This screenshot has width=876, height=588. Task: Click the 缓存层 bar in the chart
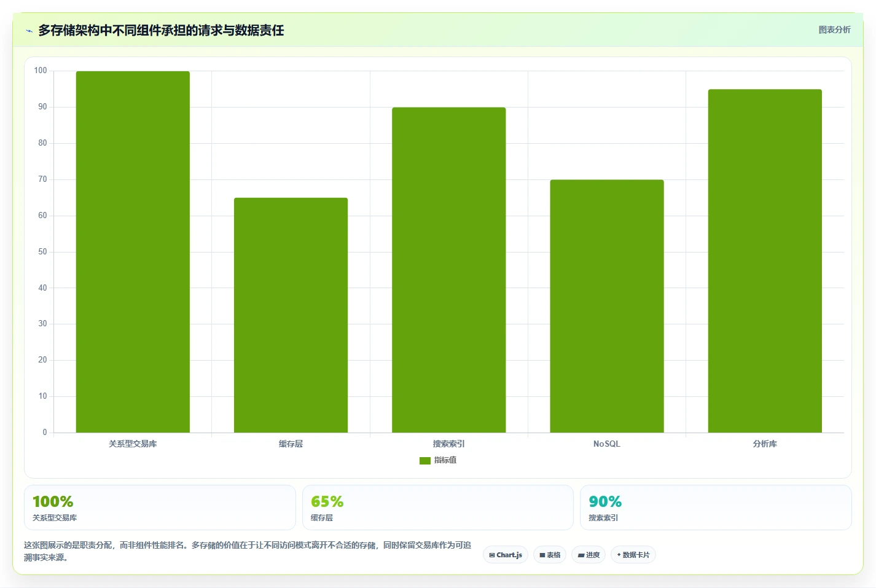[291, 315]
